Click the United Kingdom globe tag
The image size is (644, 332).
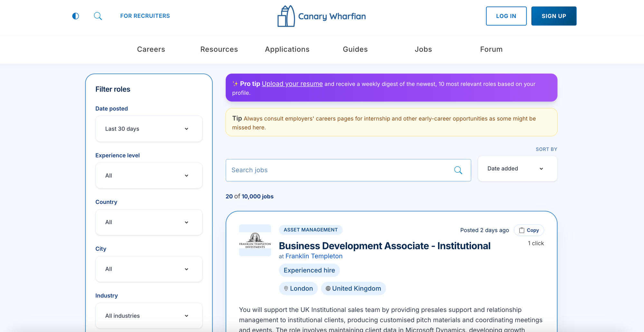click(353, 288)
